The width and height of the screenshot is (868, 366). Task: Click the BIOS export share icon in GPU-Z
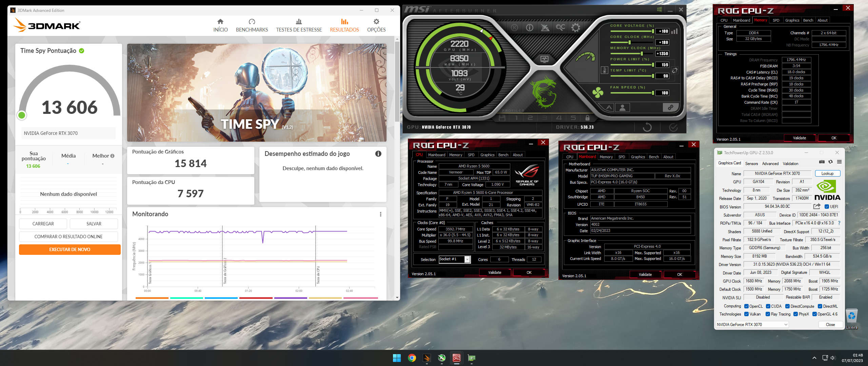click(817, 206)
